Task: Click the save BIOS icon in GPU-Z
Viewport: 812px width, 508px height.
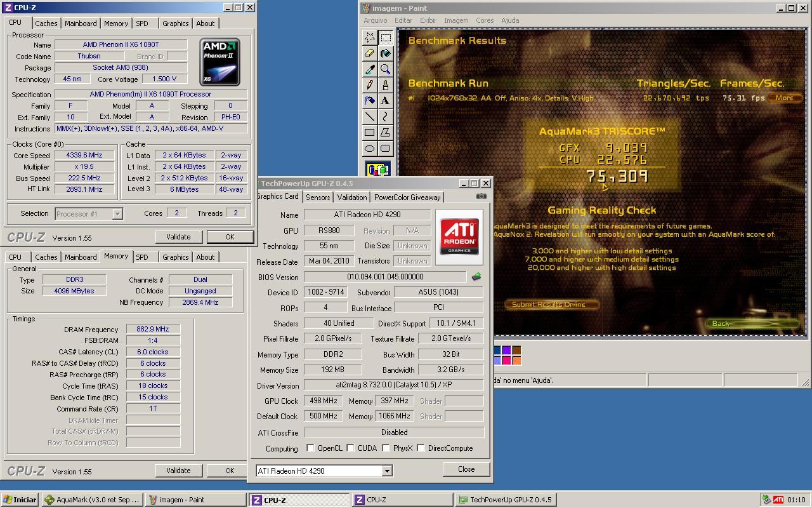Action: pyautogui.click(x=476, y=277)
